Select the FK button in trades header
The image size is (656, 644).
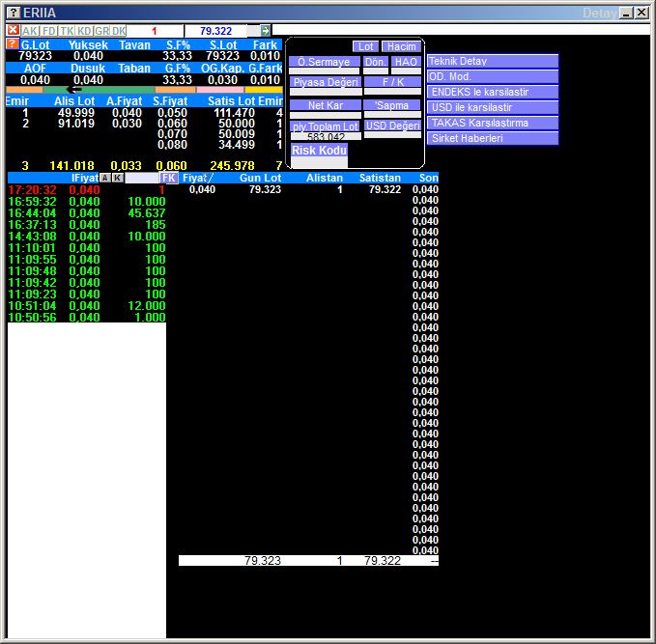point(169,178)
